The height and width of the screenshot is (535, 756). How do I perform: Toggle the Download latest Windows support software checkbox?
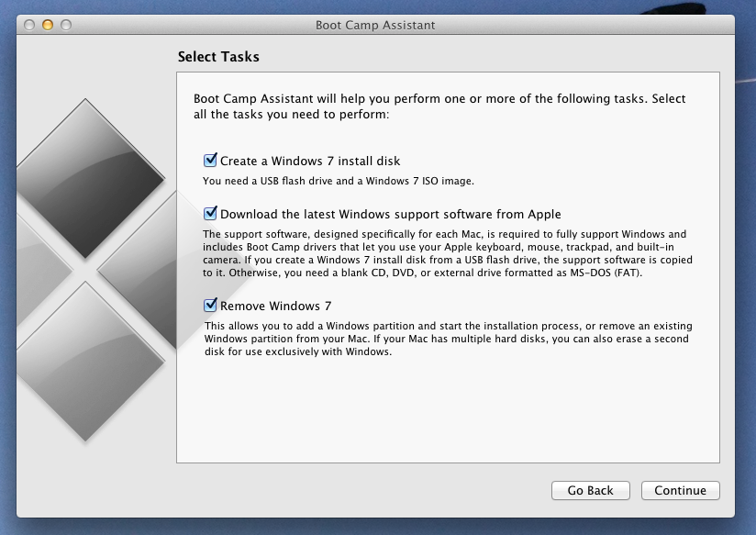(211, 214)
